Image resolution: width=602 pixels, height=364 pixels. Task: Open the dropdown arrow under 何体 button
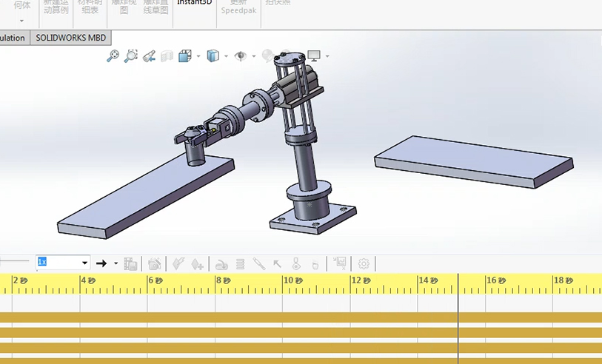22,21
